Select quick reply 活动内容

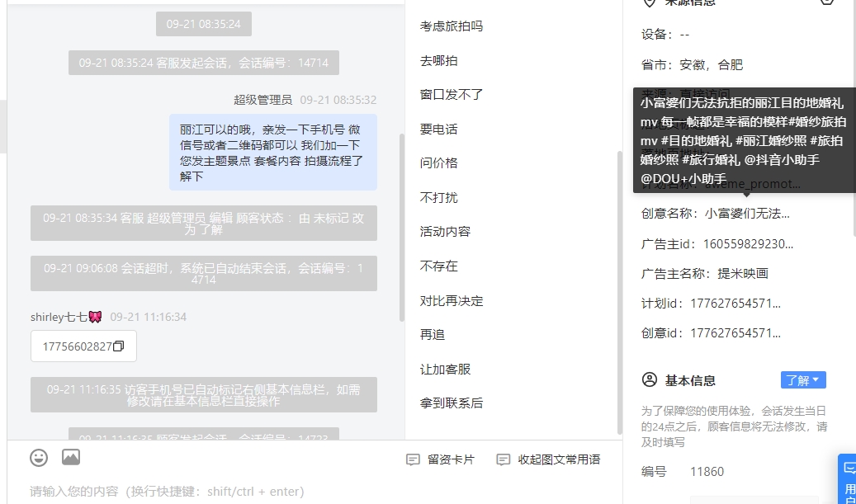point(445,232)
